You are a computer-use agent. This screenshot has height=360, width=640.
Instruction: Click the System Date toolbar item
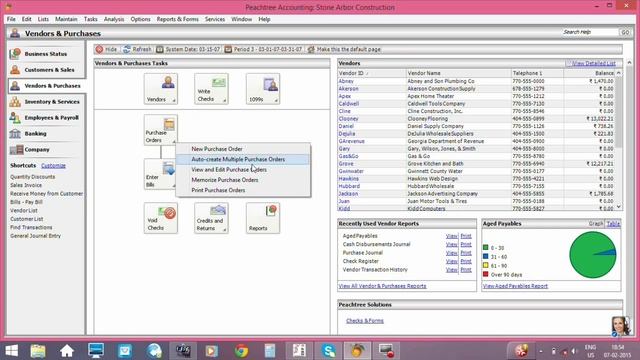[x=188, y=49]
